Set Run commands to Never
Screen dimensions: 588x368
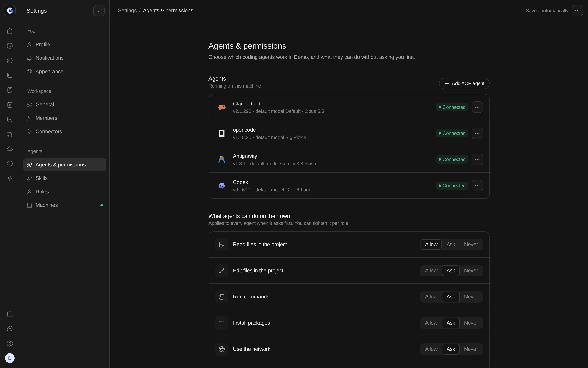471,297
